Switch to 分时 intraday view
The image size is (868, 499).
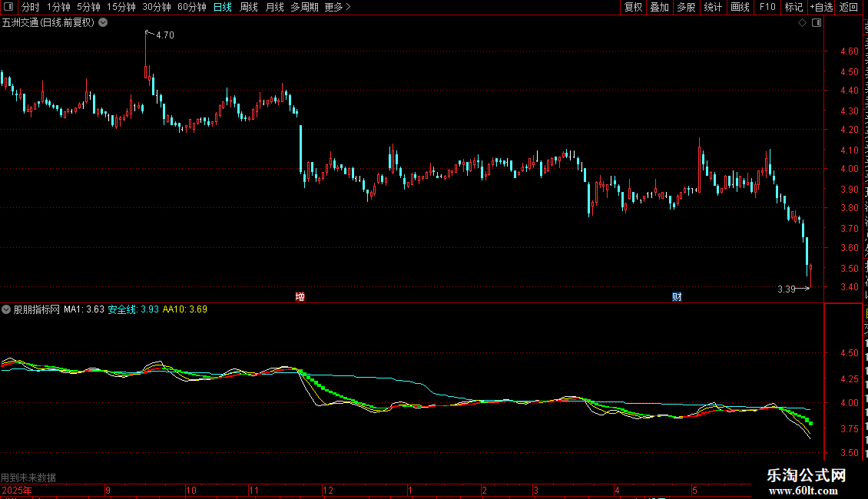click(31, 7)
